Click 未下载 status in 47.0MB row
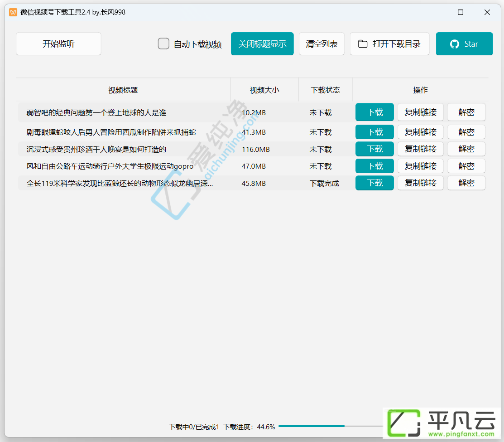504x442 pixels. pos(321,166)
